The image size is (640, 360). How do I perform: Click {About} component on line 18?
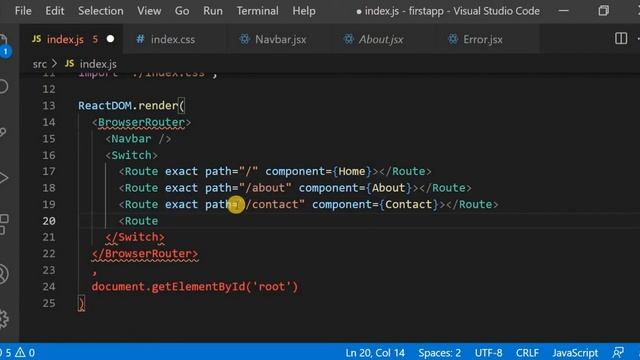point(388,188)
